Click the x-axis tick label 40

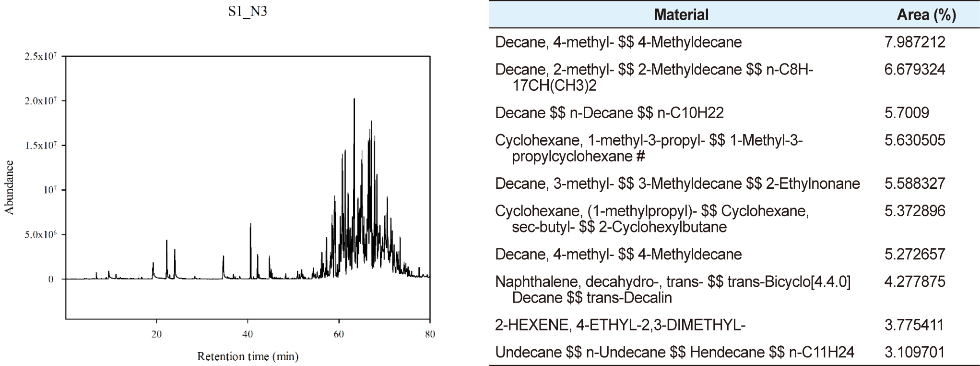click(x=248, y=334)
